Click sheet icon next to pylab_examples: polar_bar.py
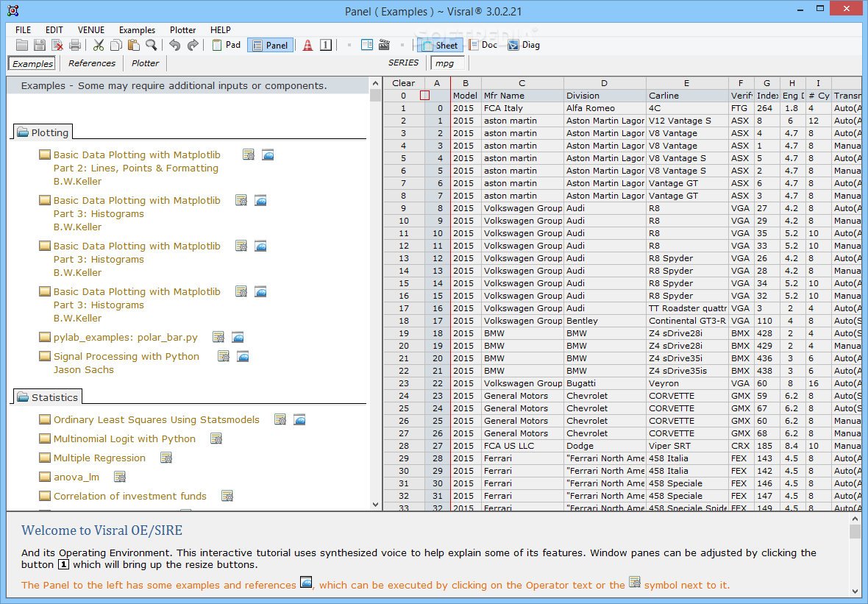This screenshot has width=868, height=604. coord(218,337)
